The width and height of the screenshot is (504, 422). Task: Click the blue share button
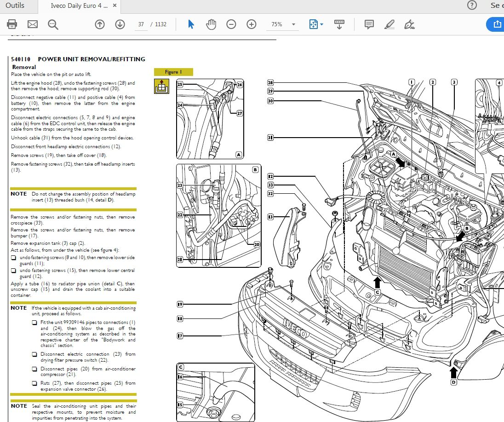[x=495, y=24]
